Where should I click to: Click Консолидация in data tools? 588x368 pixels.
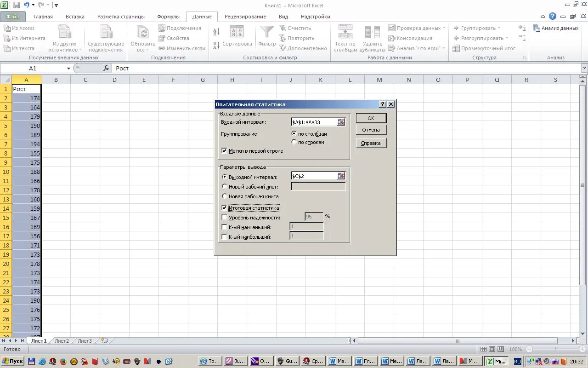coord(410,38)
